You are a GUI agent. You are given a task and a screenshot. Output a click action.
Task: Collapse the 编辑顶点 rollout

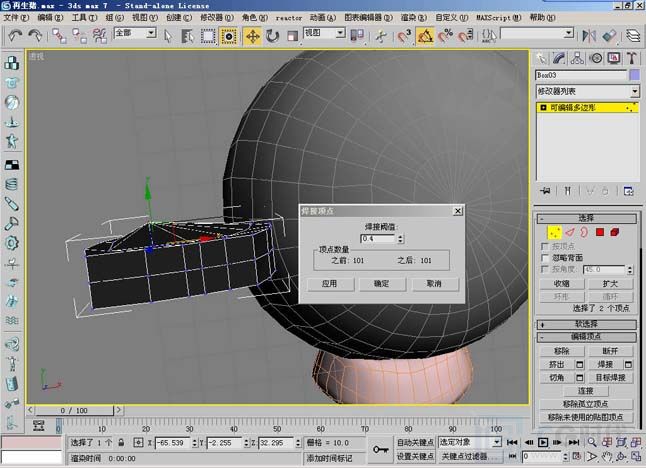point(587,337)
